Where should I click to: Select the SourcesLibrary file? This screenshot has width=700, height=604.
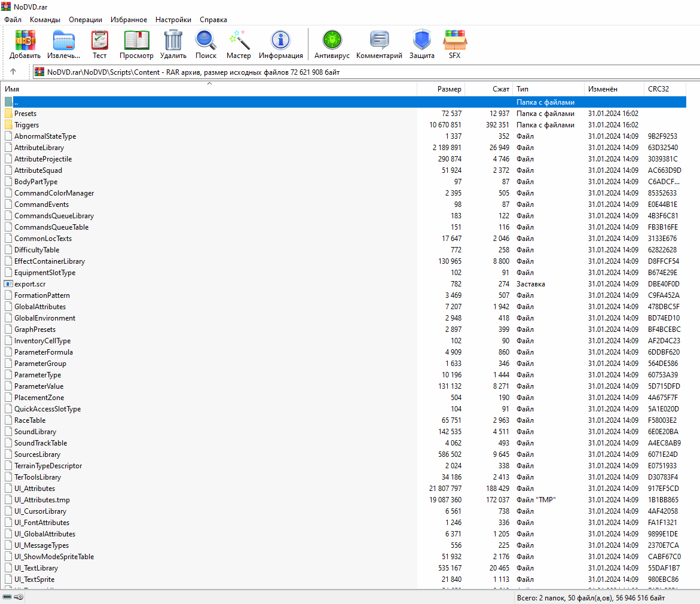click(x=37, y=454)
